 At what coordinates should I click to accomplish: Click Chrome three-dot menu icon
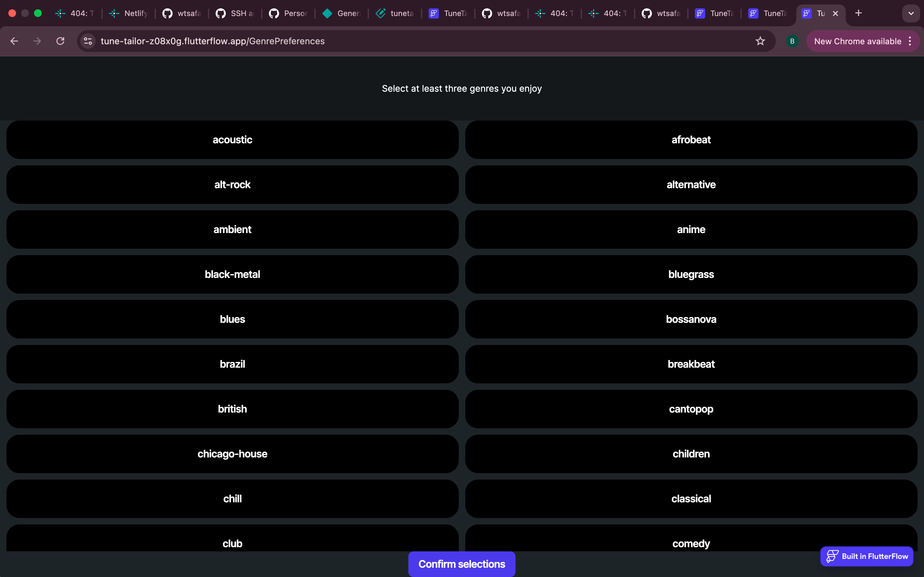910,41
